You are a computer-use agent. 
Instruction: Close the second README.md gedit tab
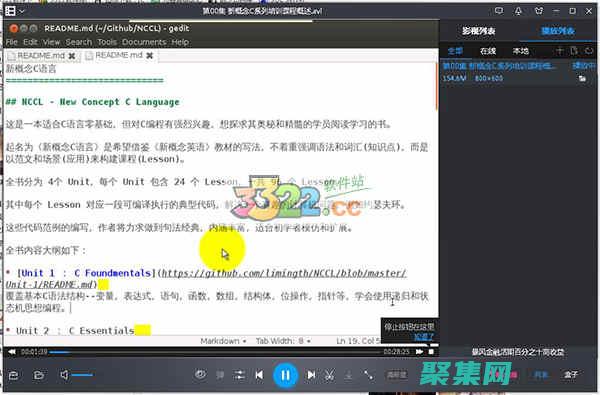[x=150, y=56]
